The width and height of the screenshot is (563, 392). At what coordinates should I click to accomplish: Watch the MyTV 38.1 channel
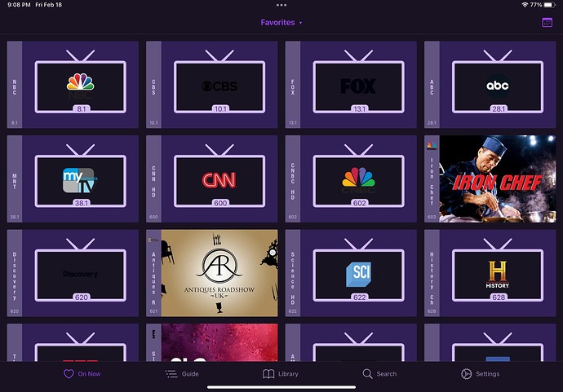[x=79, y=178]
